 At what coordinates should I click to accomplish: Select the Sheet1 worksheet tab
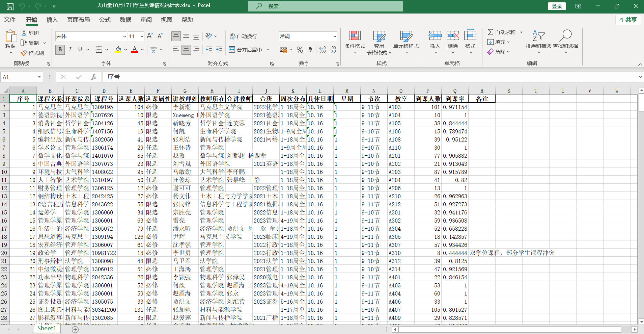(x=47, y=328)
